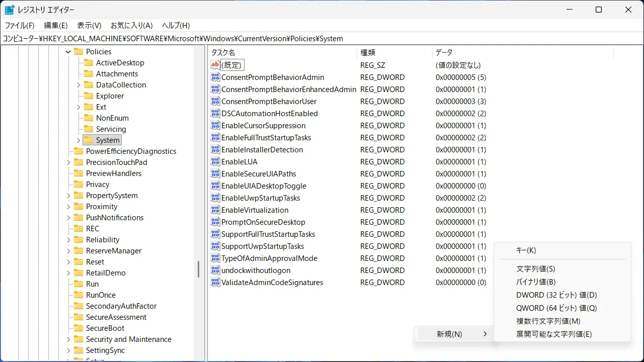Click DSCAutomationHostEnabled DWORD icon
This screenshot has height=362, width=644.
(x=215, y=113)
